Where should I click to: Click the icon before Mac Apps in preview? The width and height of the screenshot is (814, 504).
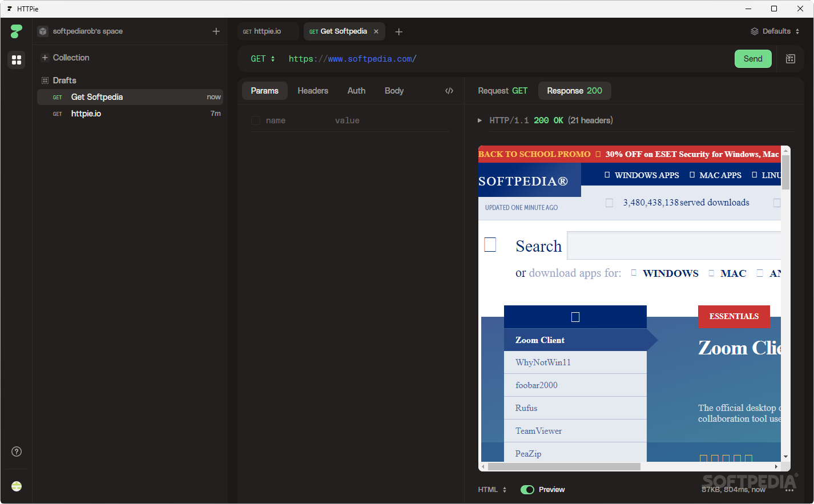point(692,175)
